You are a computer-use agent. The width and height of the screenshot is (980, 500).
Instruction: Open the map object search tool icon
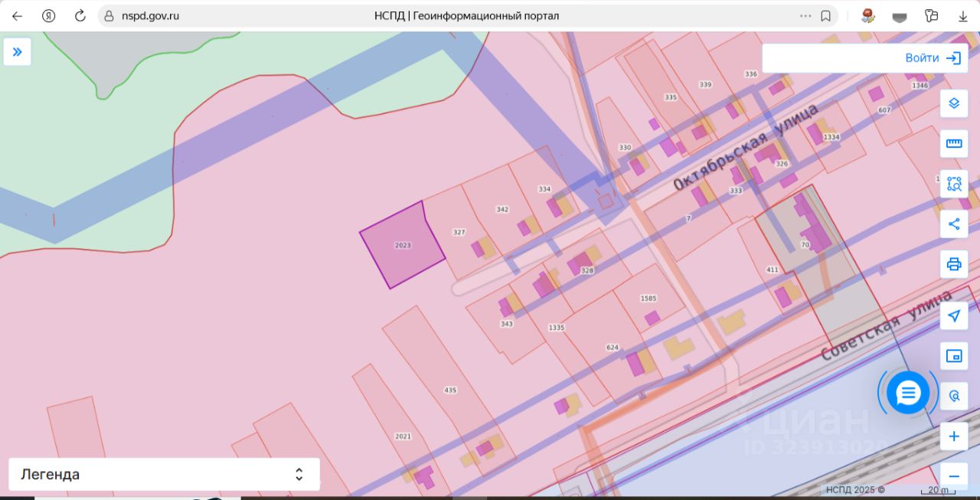point(954,396)
